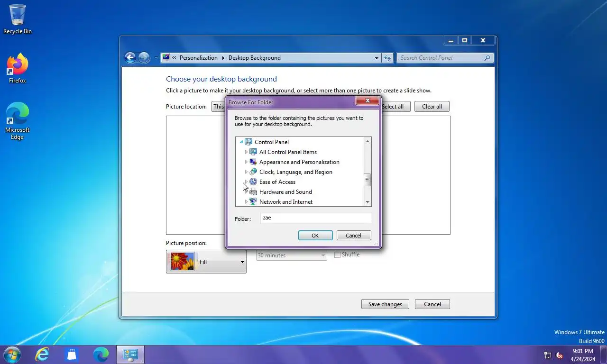Viewport: 607px width, 364px height.
Task: Expand Appearance and Personalization node
Action: click(246, 162)
